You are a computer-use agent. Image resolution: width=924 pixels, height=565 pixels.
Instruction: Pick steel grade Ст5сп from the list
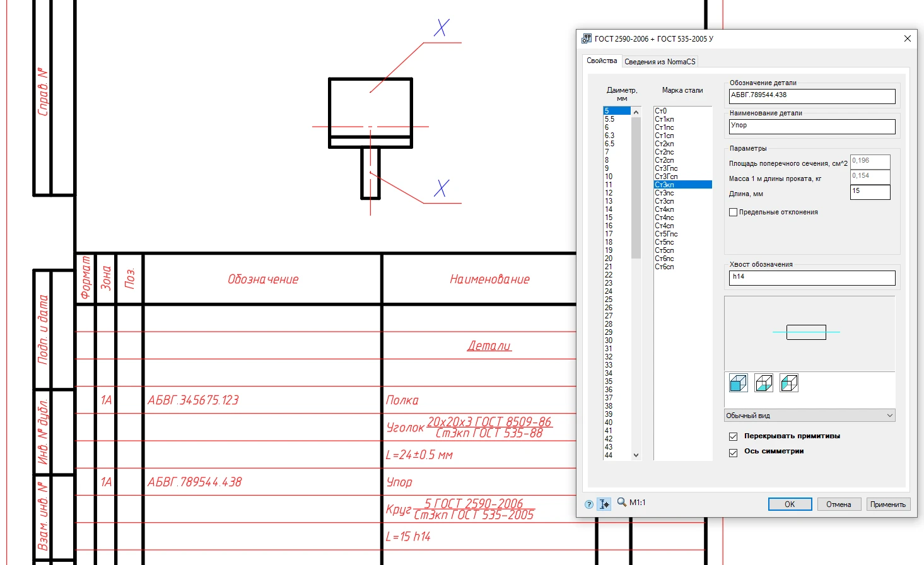click(x=664, y=250)
